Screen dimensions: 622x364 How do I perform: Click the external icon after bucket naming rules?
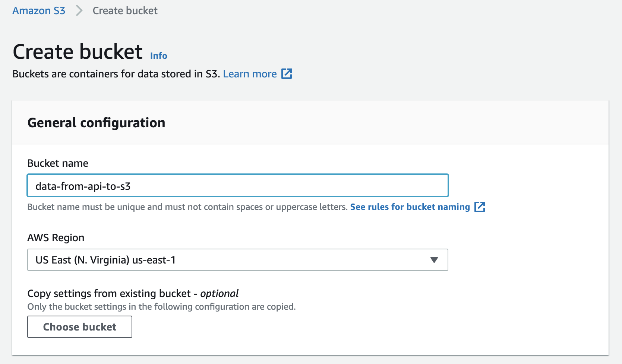click(x=480, y=207)
